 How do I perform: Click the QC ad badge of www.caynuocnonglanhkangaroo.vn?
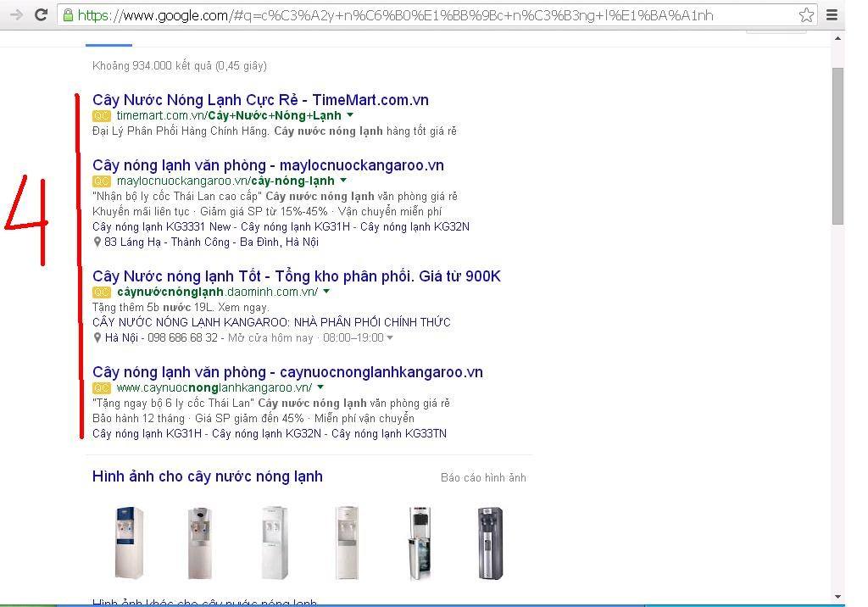coord(102,387)
